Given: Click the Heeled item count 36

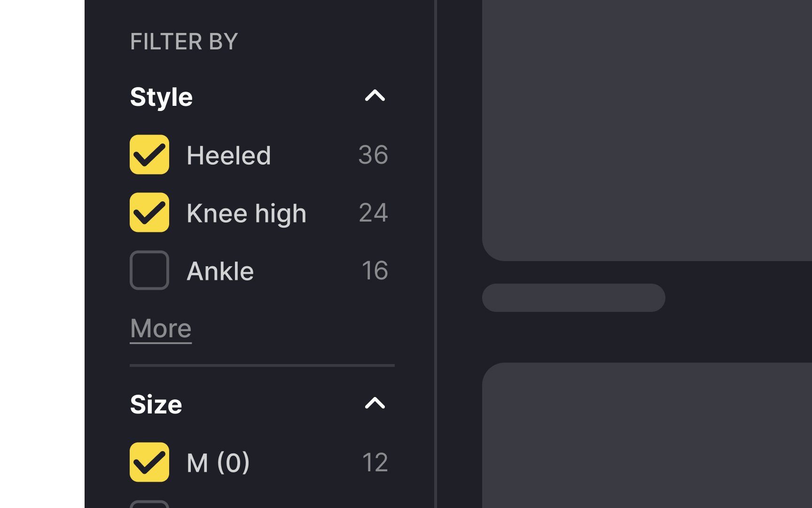Looking at the screenshot, I should coord(373,155).
